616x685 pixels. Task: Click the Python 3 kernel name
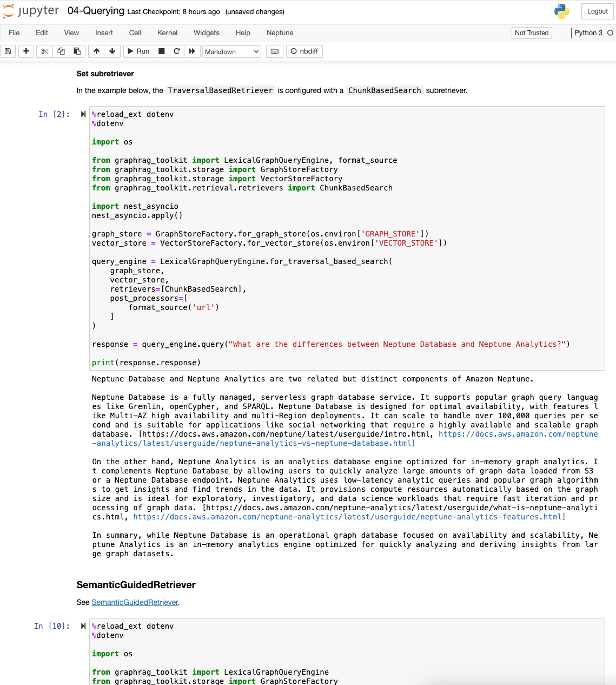[x=588, y=33]
